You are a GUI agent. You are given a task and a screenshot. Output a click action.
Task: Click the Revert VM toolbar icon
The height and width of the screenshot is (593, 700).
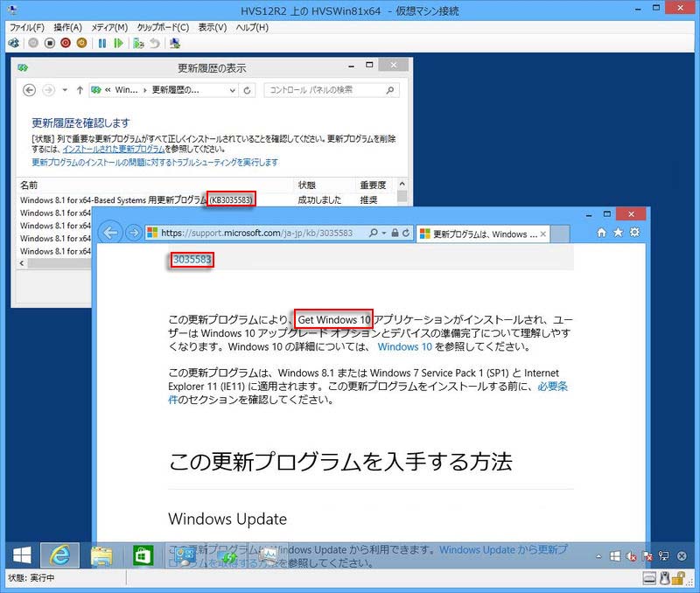click(x=155, y=43)
